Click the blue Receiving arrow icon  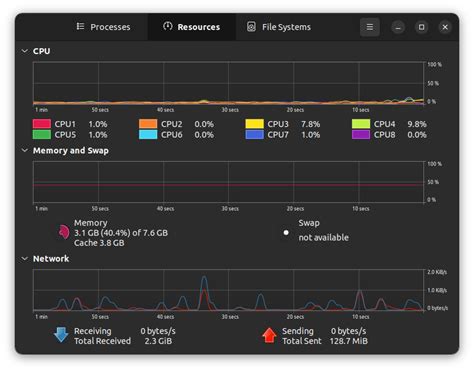point(61,335)
